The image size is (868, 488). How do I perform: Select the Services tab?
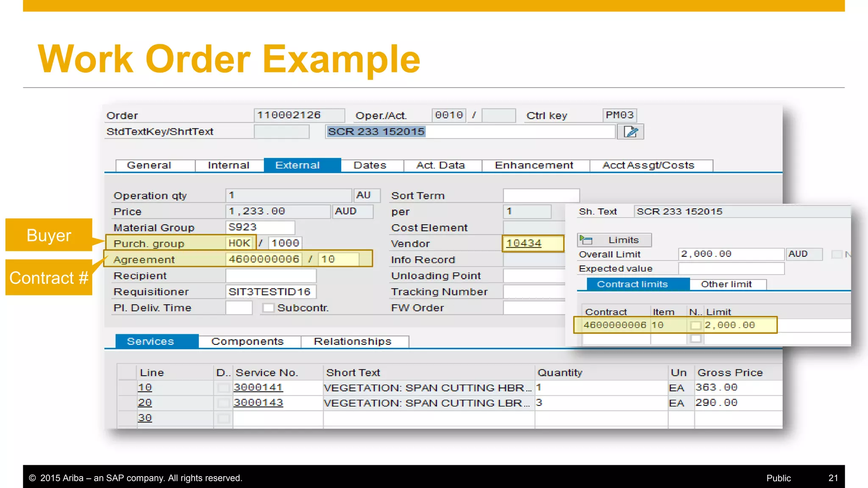(x=157, y=341)
